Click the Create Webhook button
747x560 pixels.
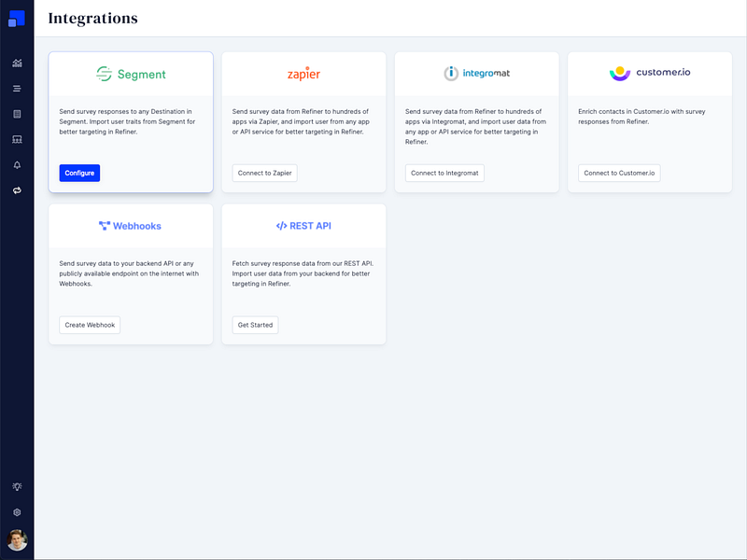click(x=90, y=325)
